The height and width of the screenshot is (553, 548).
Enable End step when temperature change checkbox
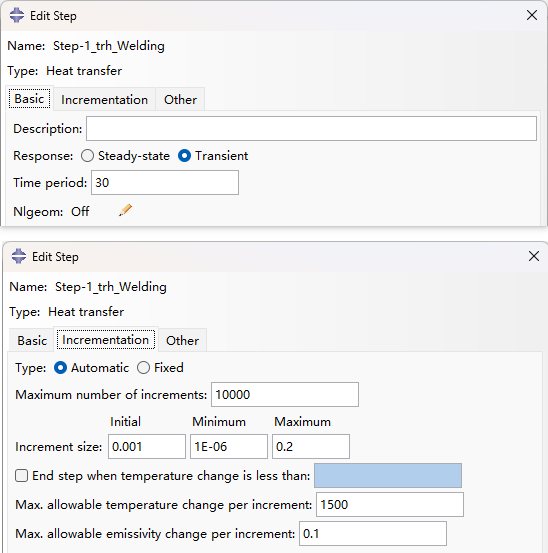pos(22,475)
